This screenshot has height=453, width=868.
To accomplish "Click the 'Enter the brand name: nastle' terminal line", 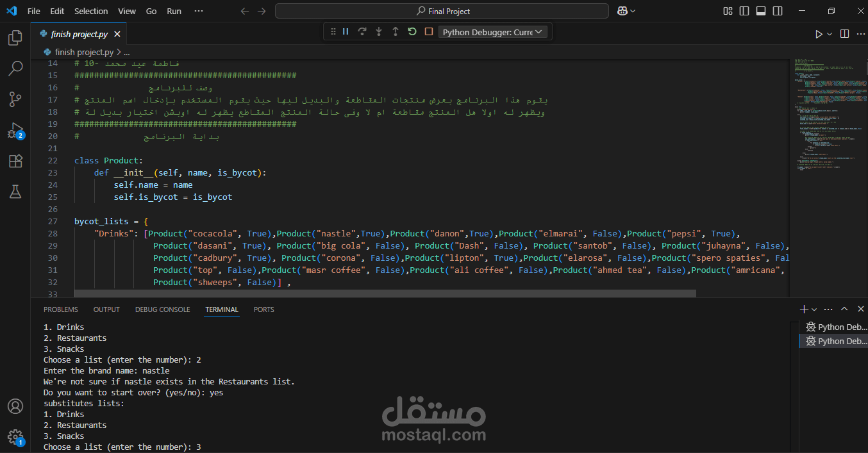I will tap(106, 370).
